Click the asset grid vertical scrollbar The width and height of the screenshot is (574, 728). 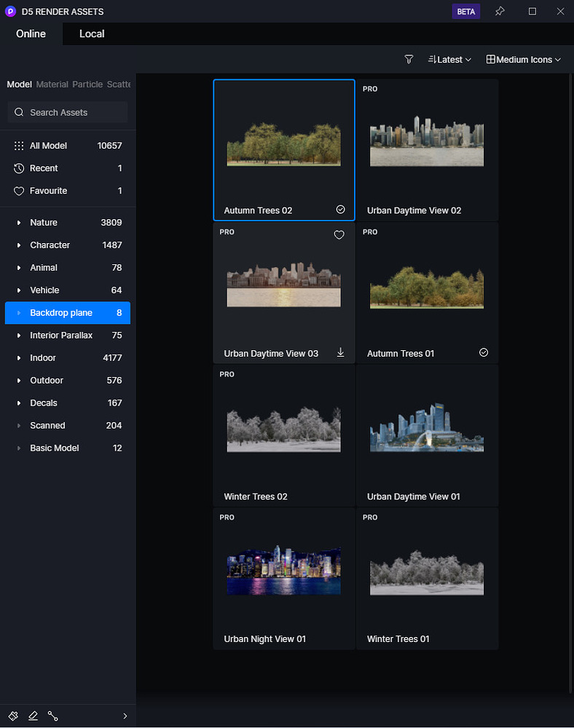(571, 384)
